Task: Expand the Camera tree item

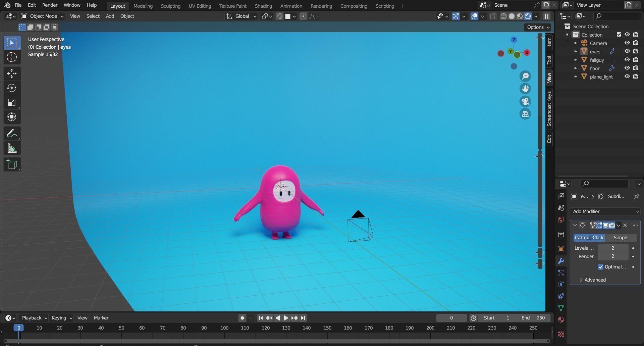Action: (x=576, y=43)
